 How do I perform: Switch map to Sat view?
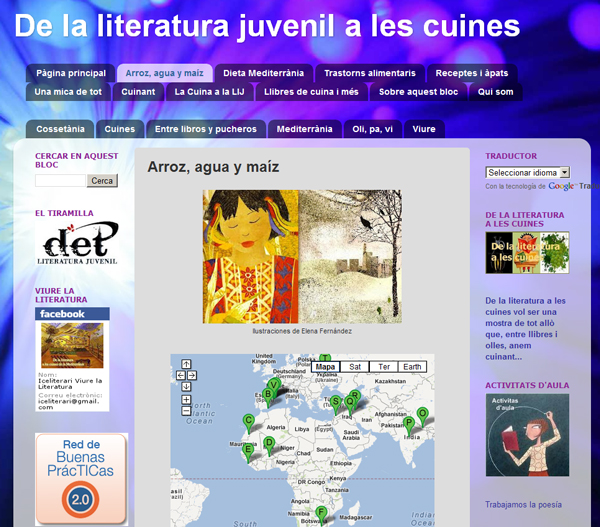[x=354, y=367]
